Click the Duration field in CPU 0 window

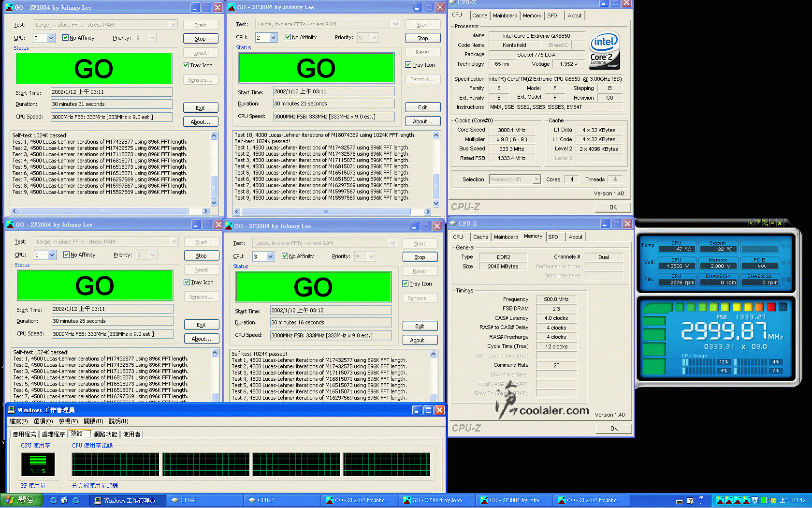click(112, 104)
